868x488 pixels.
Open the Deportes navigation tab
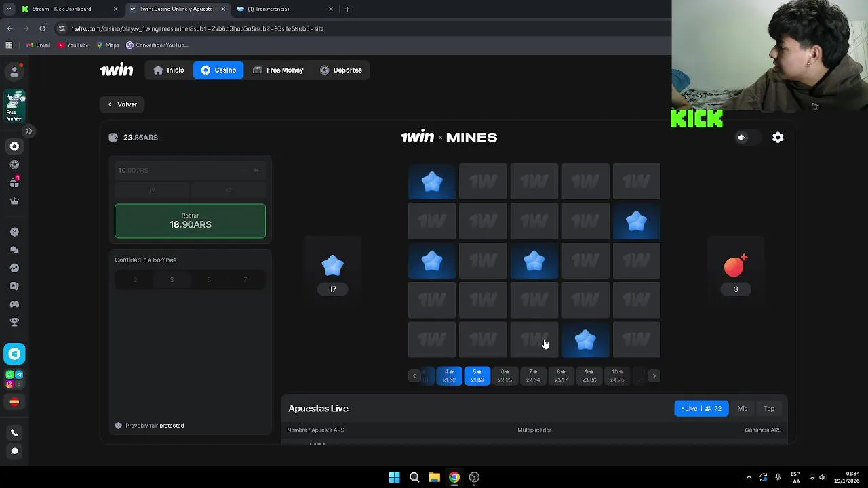pos(341,70)
